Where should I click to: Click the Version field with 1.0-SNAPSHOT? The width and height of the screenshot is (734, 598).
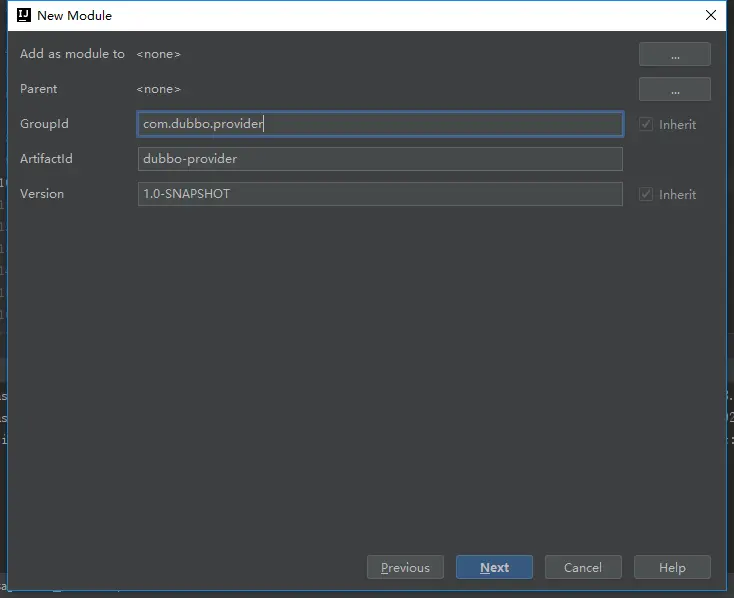click(x=380, y=194)
